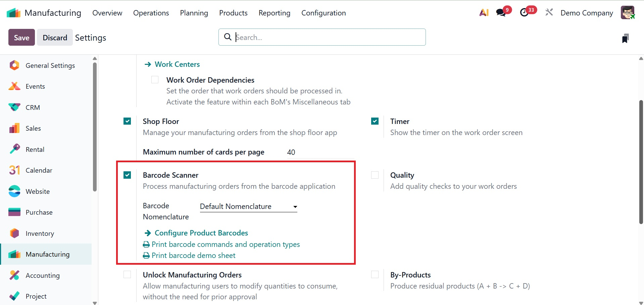Follow the Configure Product Barcodes link
This screenshot has height=305, width=644.
pyautogui.click(x=201, y=233)
